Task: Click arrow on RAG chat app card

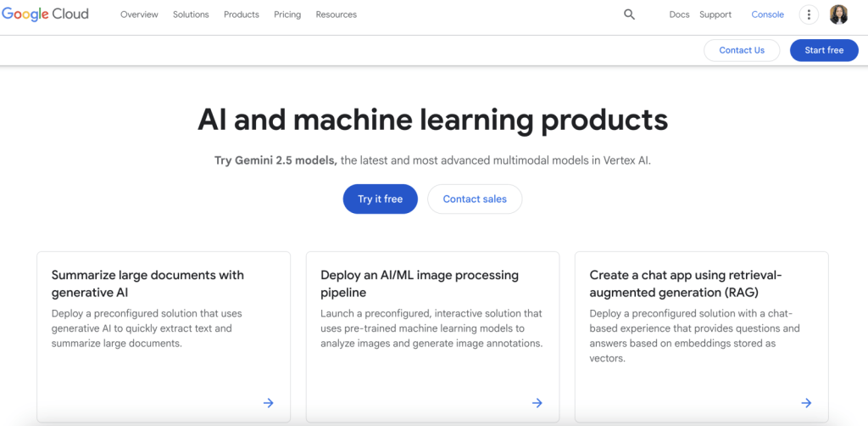Action: [x=806, y=403]
